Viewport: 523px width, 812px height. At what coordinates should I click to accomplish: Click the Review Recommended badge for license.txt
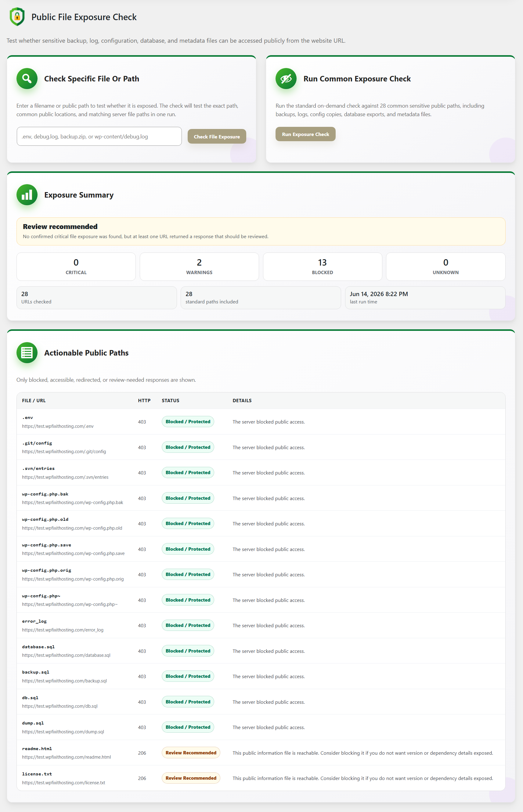pos(191,778)
